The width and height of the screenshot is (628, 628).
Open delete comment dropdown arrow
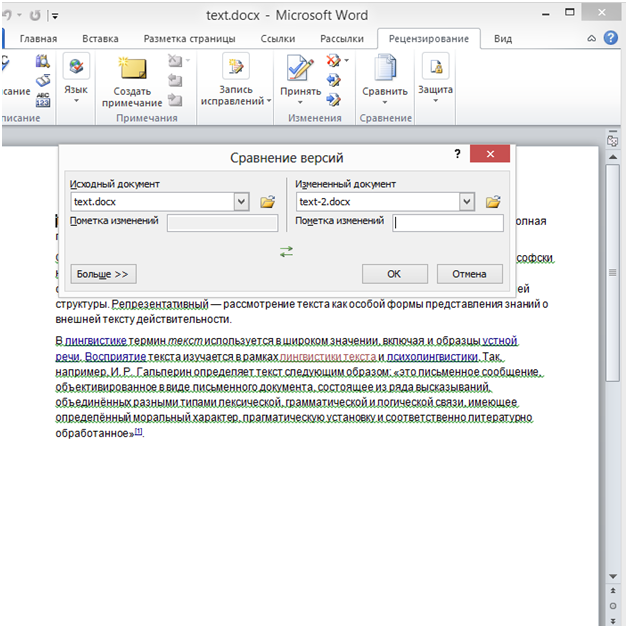coord(187,61)
